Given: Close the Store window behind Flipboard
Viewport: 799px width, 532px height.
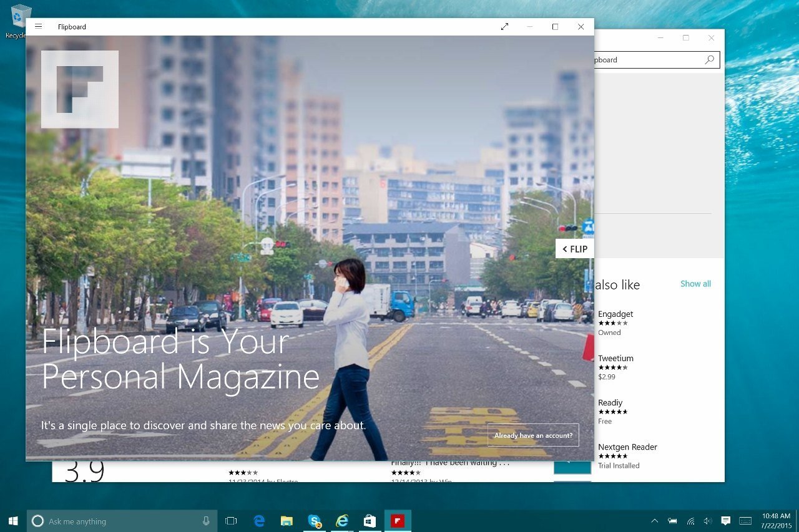Looking at the screenshot, I should coord(711,38).
